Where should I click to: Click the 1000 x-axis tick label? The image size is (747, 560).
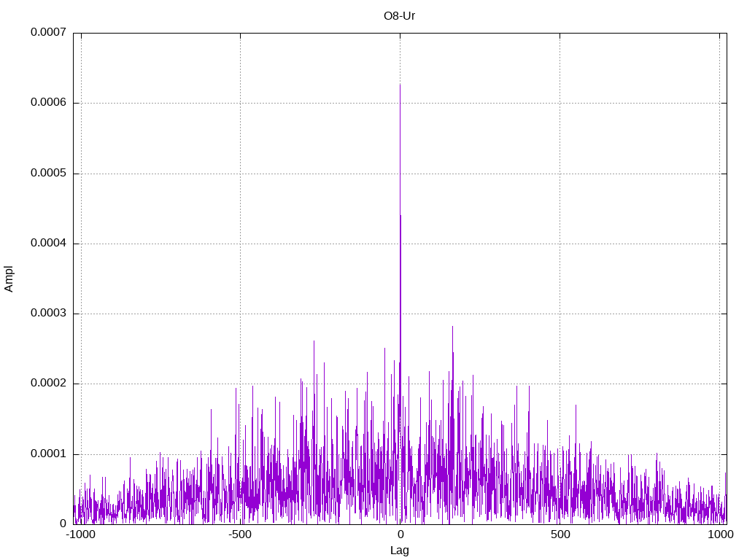pyautogui.click(x=720, y=534)
